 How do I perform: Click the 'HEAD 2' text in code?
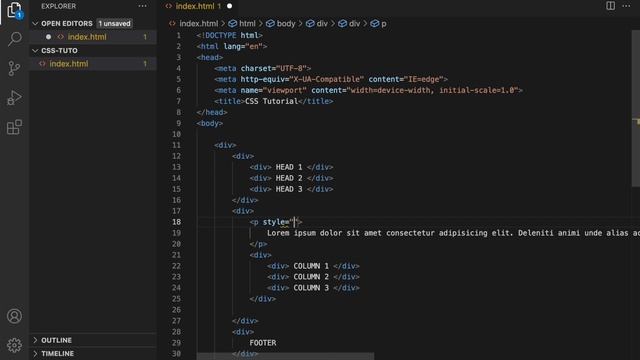(289, 178)
